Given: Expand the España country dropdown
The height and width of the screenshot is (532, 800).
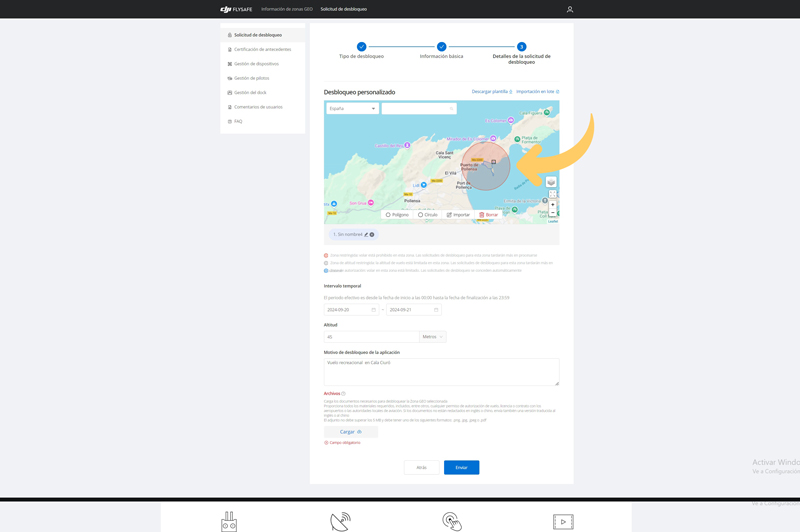Looking at the screenshot, I should click(352, 109).
